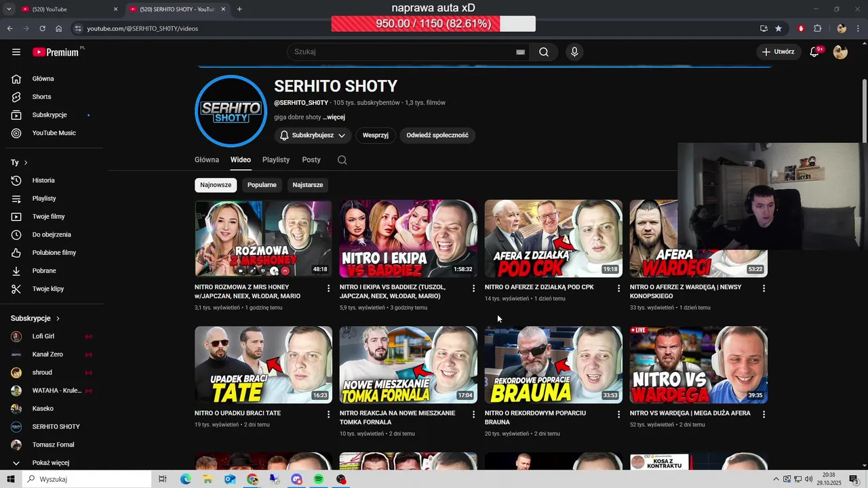The image size is (868, 488).
Task: Expand the Subskrypcje section header
Action: [x=35, y=319]
